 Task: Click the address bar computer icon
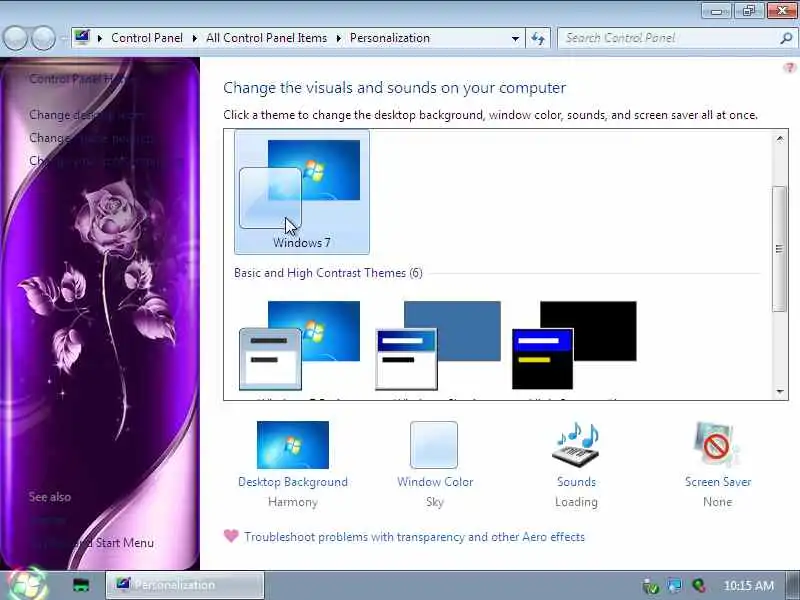pos(82,37)
